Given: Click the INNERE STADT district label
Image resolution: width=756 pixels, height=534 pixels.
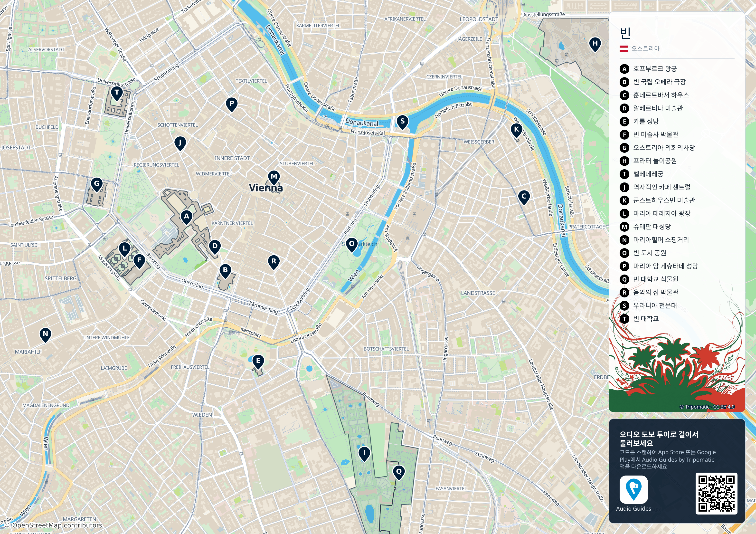Looking at the screenshot, I should point(232,158).
